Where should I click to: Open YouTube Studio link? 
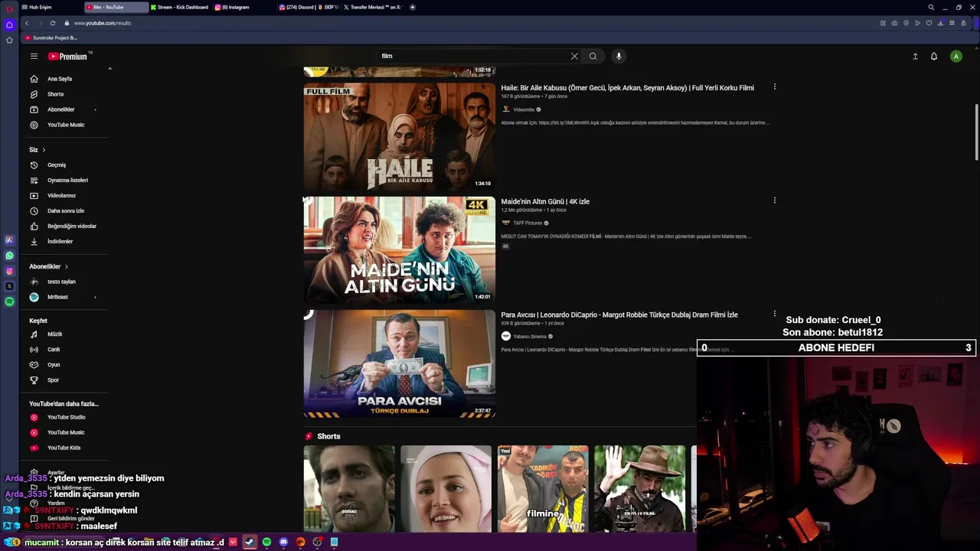click(65, 417)
